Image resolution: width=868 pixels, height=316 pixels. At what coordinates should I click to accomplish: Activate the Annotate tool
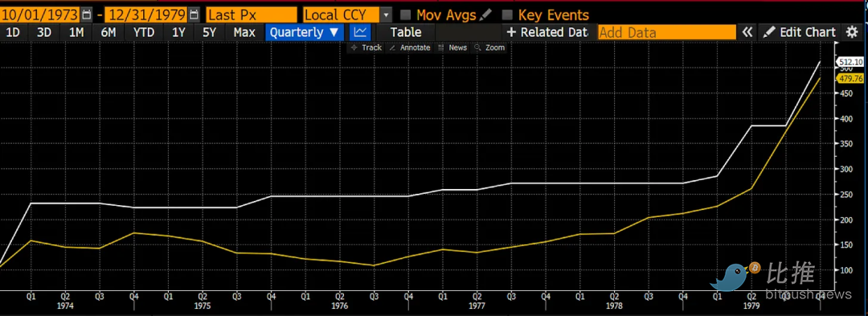410,47
